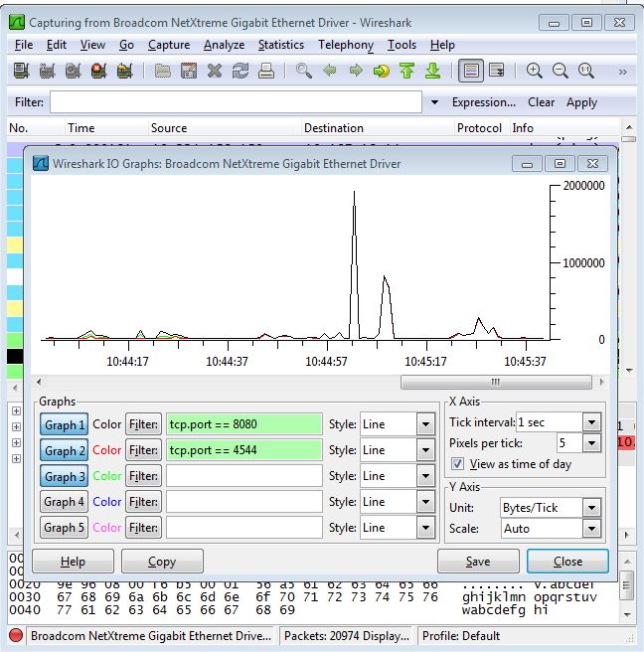The height and width of the screenshot is (652, 644).
Task: Reload the capture file icon
Action: pos(241,71)
